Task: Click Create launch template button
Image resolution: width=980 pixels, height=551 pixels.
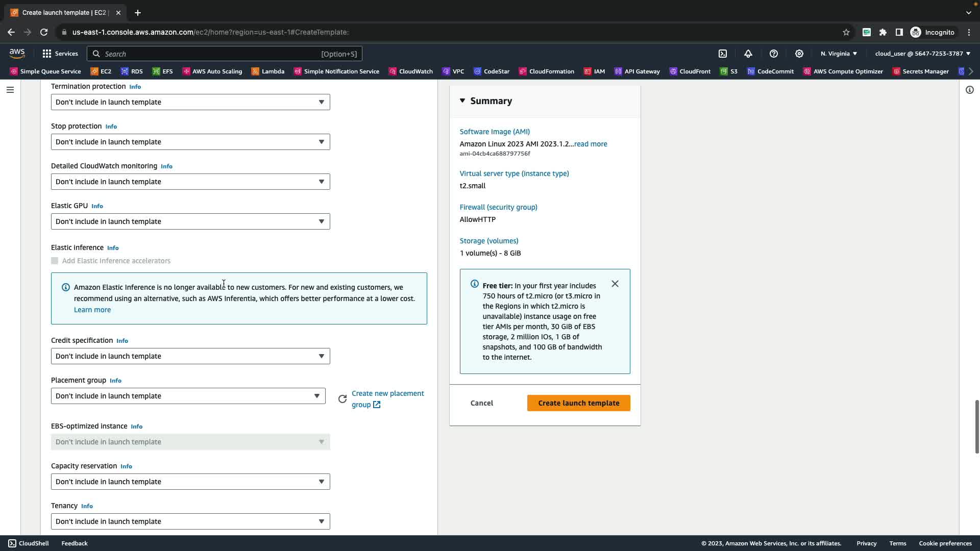Action: 578,403
